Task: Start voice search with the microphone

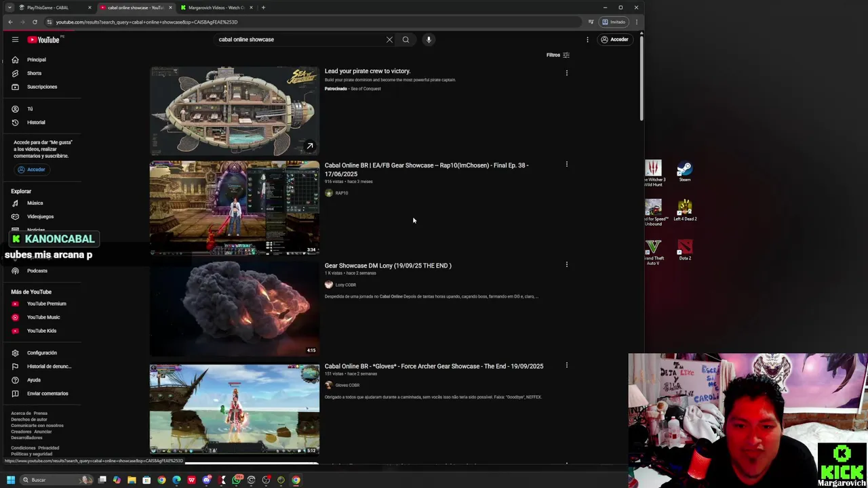Action: click(x=429, y=39)
